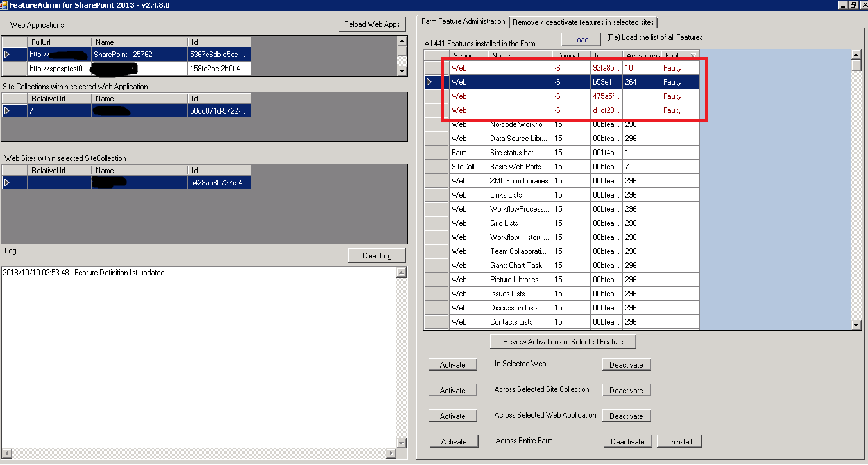The height and width of the screenshot is (465, 868).
Task: Click inside the Log text area
Action: [199, 359]
